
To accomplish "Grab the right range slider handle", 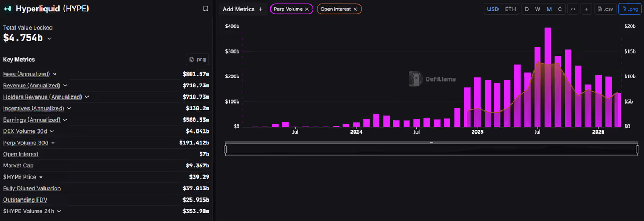I will tap(638, 150).
